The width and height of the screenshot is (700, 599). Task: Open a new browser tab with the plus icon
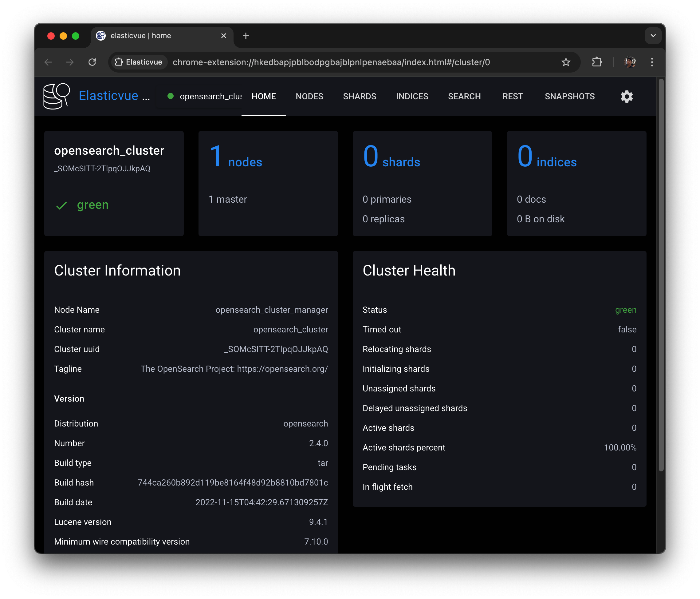coord(246,36)
